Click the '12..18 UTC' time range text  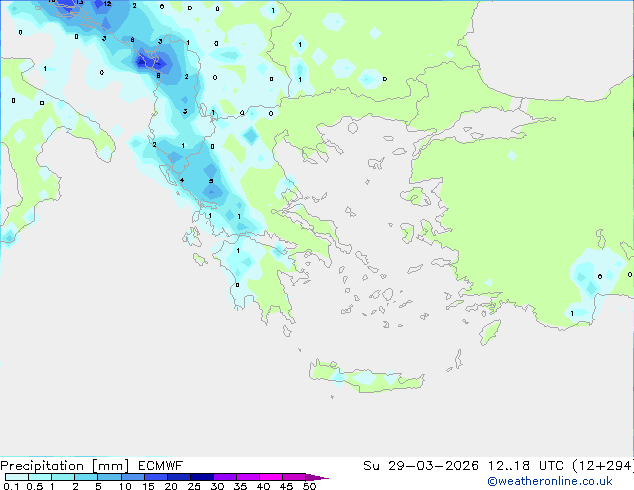coord(525,466)
